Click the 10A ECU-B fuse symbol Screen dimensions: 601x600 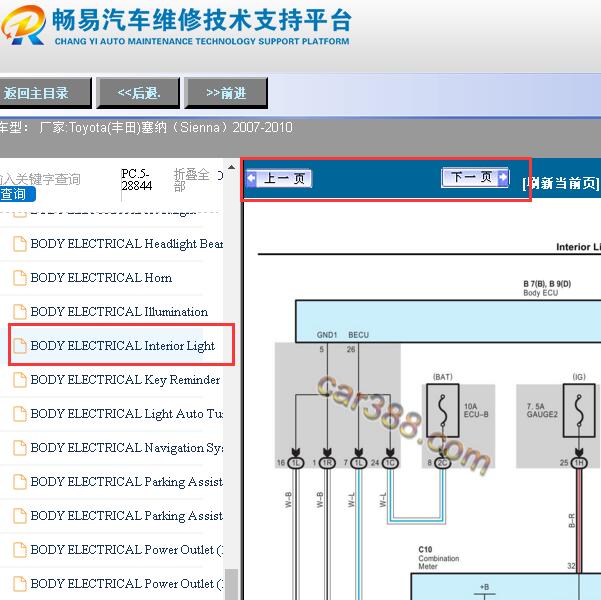pyautogui.click(x=443, y=410)
